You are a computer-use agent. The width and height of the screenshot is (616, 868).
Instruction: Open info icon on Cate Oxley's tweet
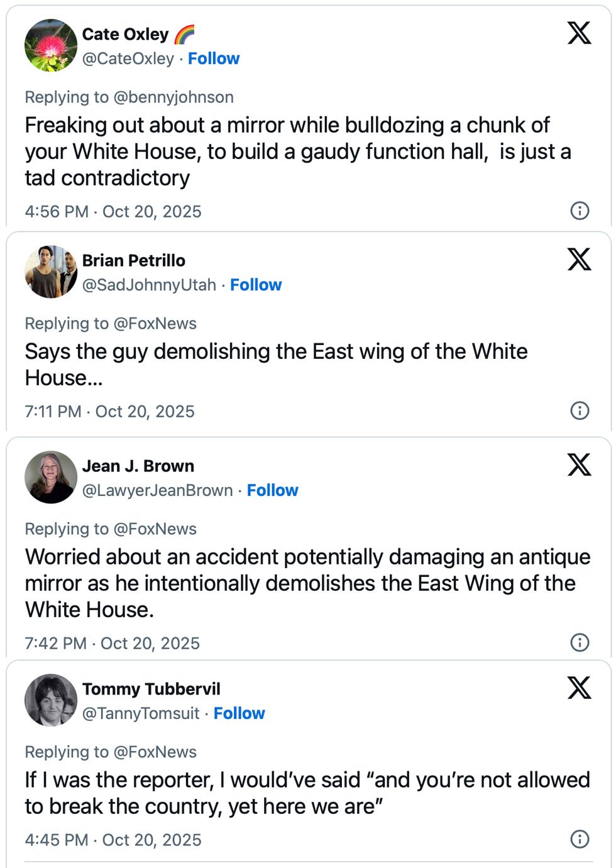point(579,211)
